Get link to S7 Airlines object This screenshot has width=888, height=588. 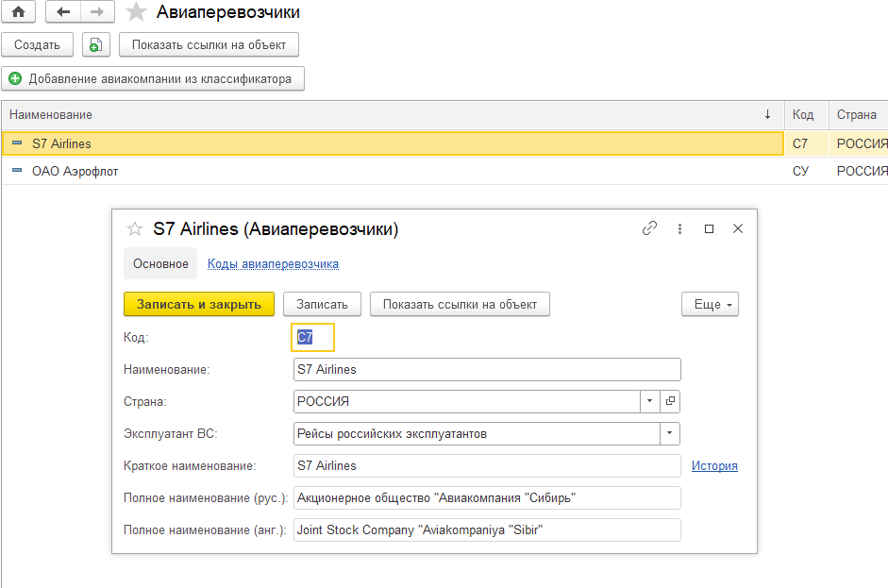coord(649,228)
